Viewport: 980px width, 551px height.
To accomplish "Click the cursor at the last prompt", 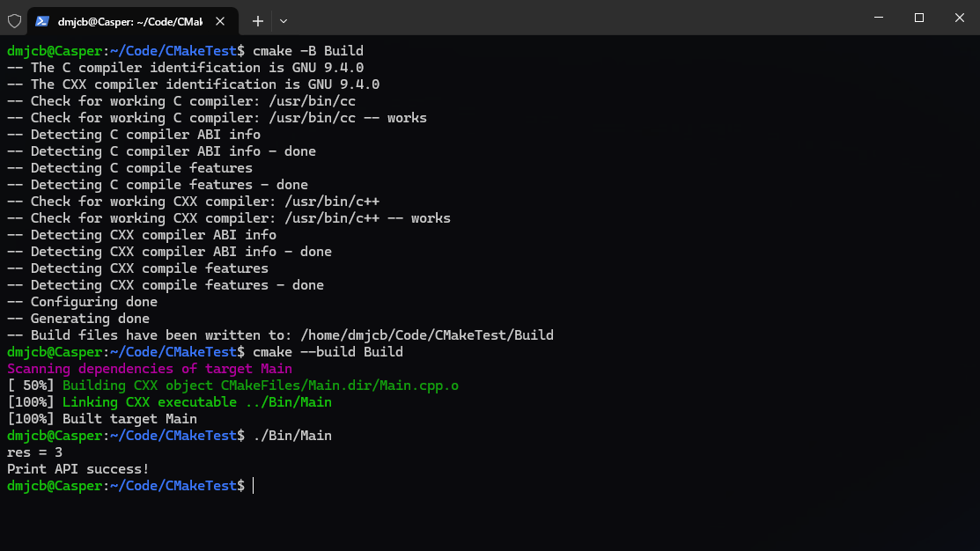I will 253,486.
